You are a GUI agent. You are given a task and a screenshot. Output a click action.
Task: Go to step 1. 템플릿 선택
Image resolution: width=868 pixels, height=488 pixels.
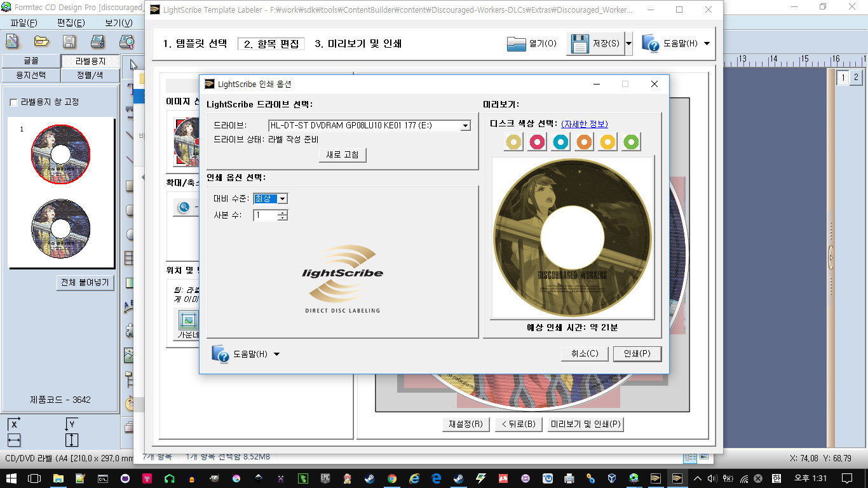[195, 44]
